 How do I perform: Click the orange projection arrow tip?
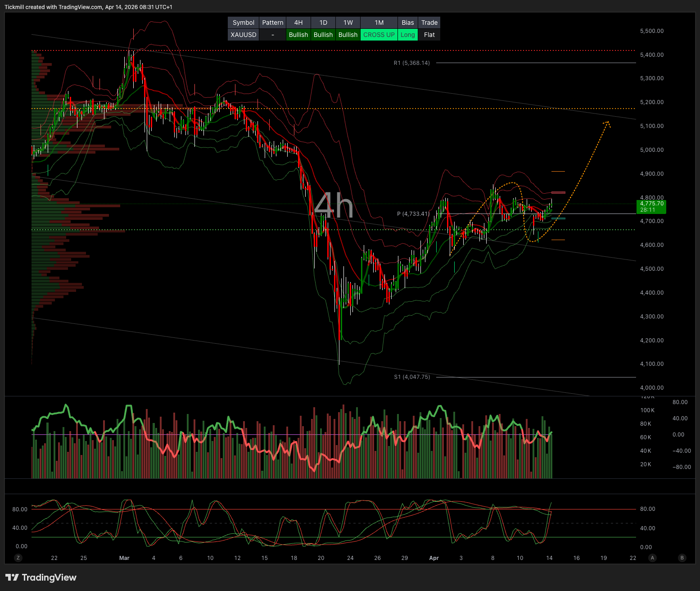(608, 122)
